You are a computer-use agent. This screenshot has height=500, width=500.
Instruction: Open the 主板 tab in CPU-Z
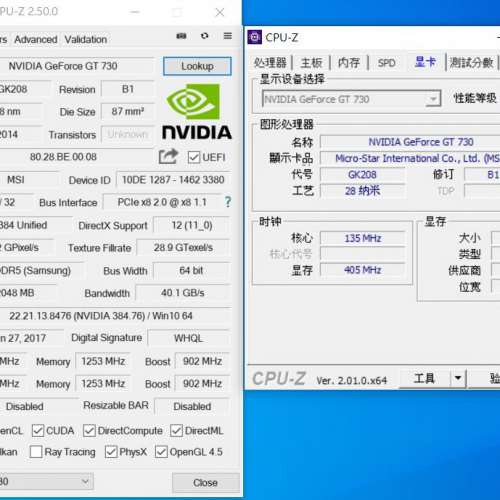pos(311,62)
